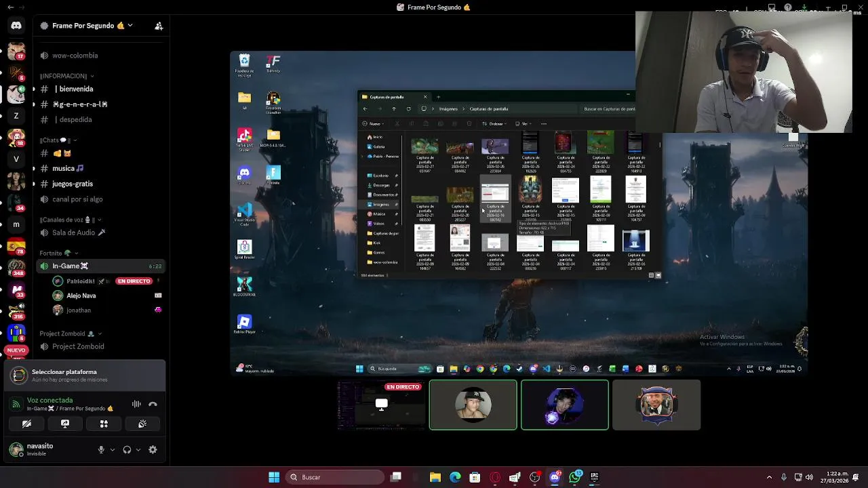Click the share screen button in voice panel
868x488 pixels.
[65, 424]
